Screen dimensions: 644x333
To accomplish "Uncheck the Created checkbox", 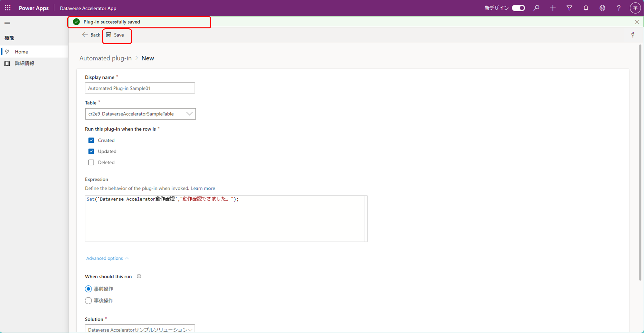I will pos(91,140).
